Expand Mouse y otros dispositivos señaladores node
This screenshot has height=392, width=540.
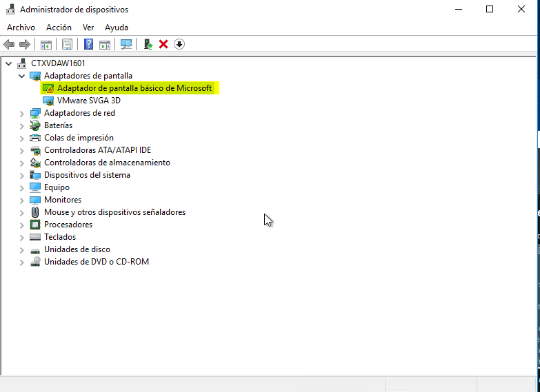21,213
